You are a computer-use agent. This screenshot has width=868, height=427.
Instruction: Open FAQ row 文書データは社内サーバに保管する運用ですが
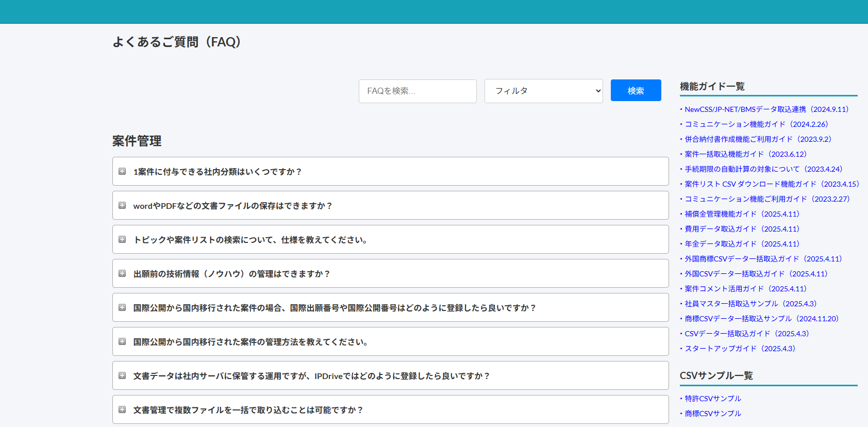coord(390,375)
